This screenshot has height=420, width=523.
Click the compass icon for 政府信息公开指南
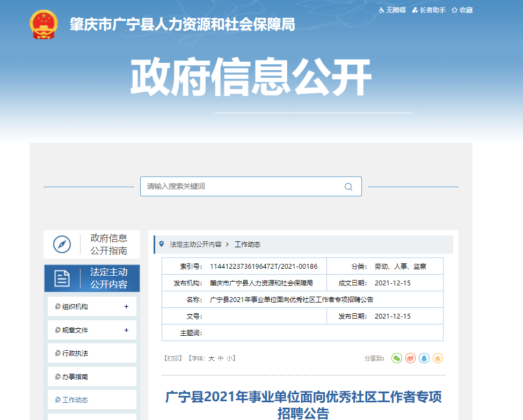click(62, 245)
